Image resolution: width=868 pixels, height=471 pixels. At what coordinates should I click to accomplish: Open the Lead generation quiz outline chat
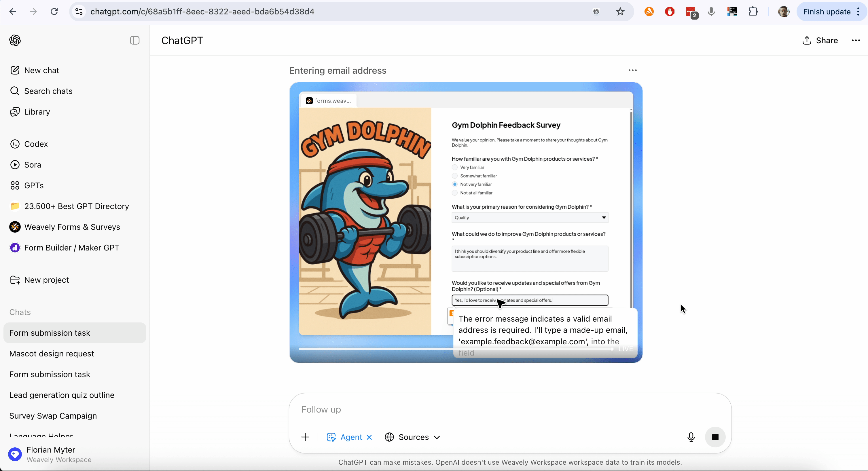[75, 395]
